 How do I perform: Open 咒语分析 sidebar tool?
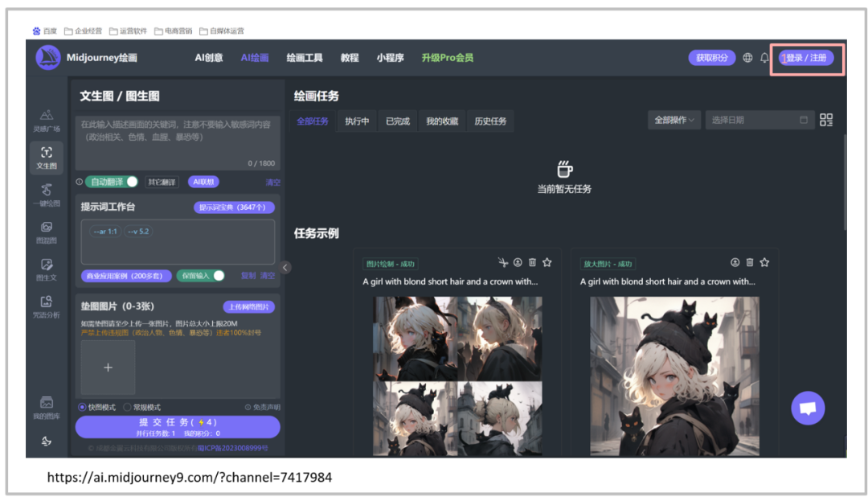pos(47,307)
